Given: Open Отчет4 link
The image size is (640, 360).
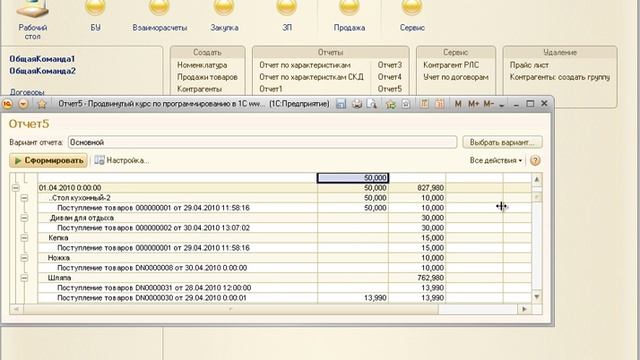Looking at the screenshot, I should click(389, 77).
